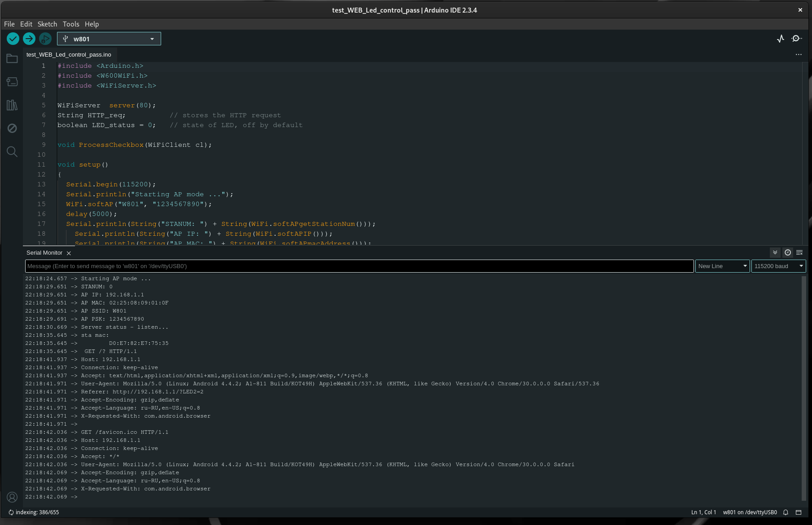Click line '#include <W600WiFi.h>'

(102, 76)
